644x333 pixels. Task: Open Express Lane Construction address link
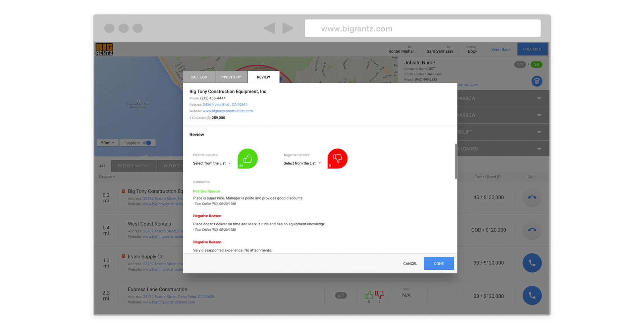[x=178, y=297]
